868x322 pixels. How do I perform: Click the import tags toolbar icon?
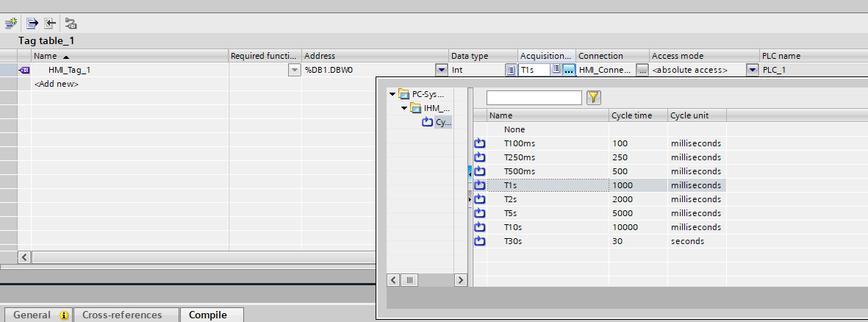tap(34, 23)
